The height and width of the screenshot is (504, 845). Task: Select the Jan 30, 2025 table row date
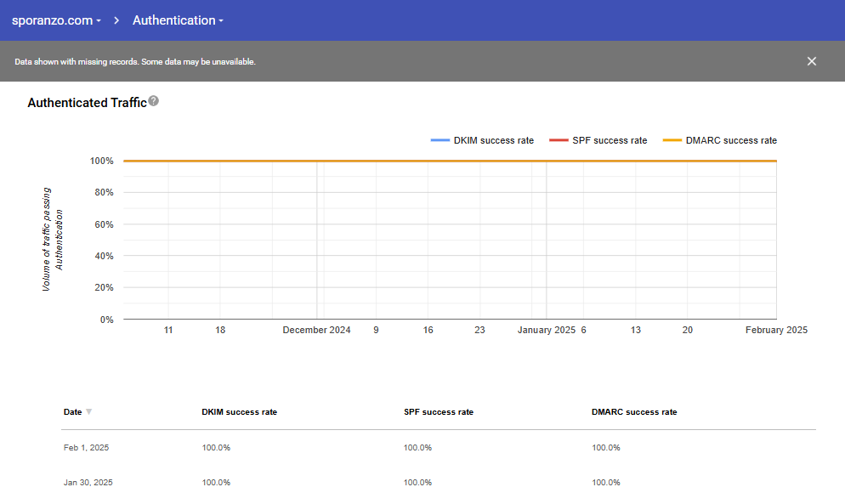point(88,483)
